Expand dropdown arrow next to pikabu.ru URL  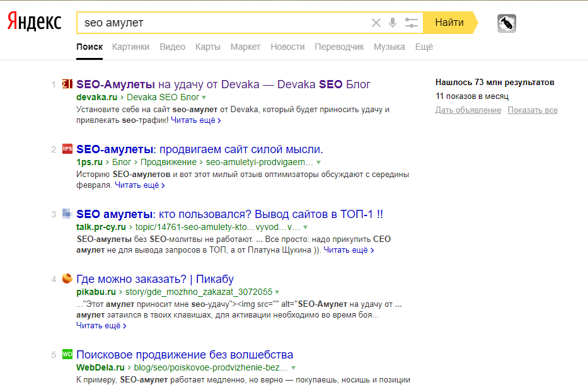(277, 292)
